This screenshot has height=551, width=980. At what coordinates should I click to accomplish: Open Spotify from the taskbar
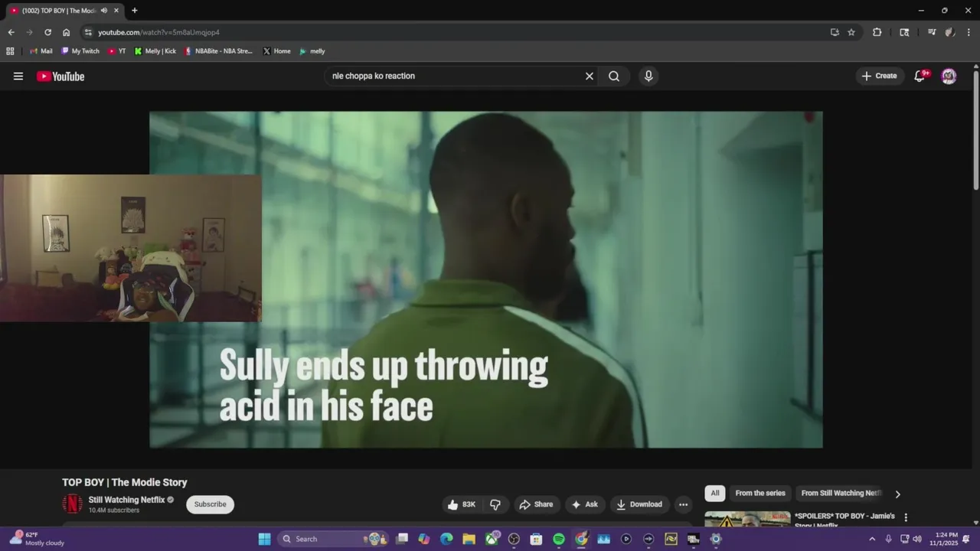pyautogui.click(x=559, y=539)
